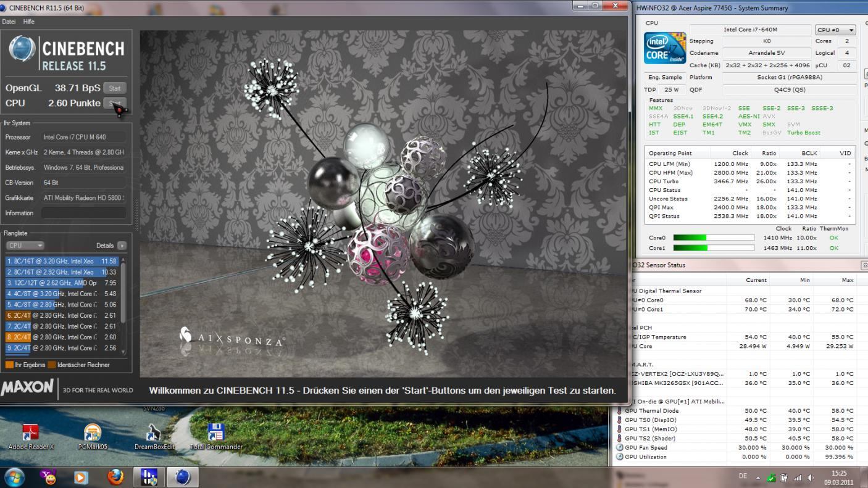The width and height of the screenshot is (868, 488).
Task: Click the green checkmark tray icon
Action: [771, 478]
